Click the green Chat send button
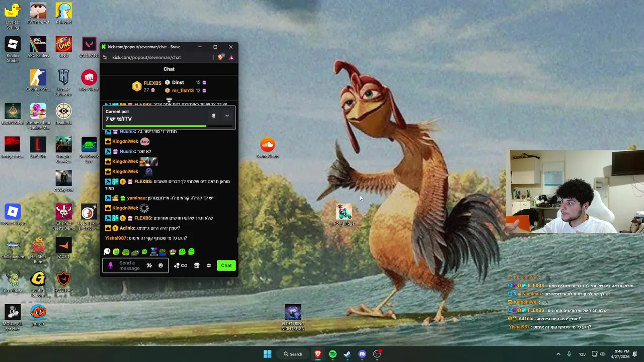Image resolution: width=644 pixels, height=362 pixels. pos(226,265)
